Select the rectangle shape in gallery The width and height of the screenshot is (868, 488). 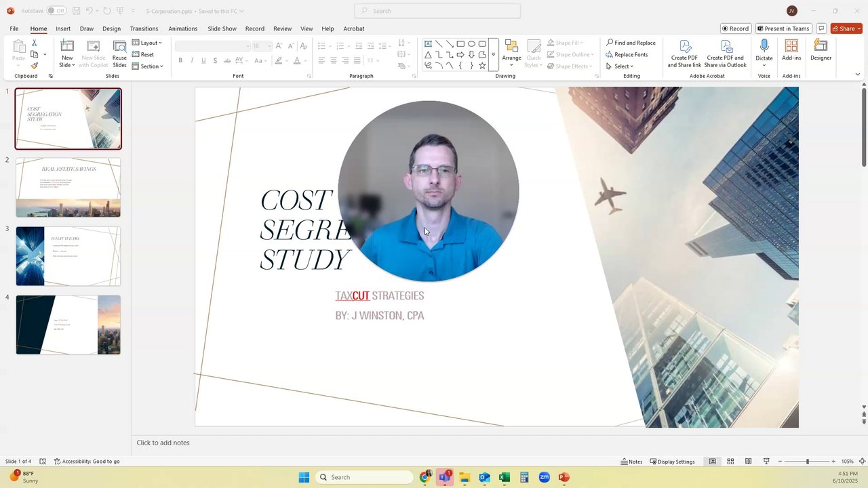tap(460, 43)
